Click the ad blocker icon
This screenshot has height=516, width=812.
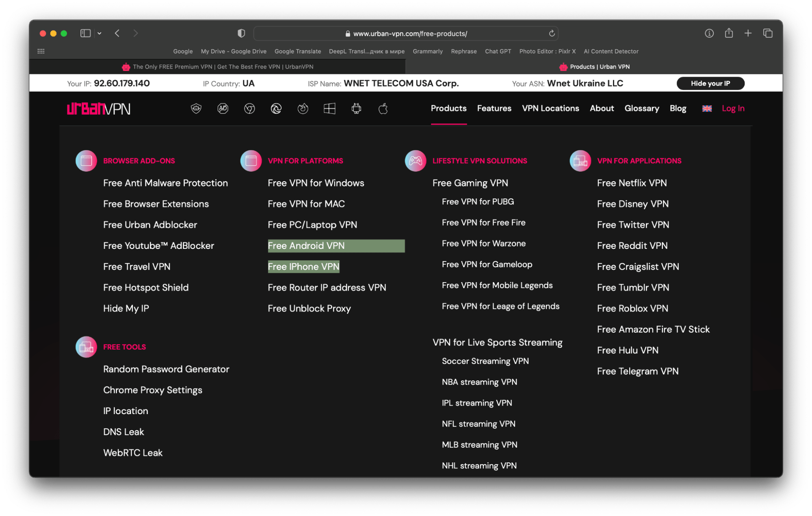pos(223,108)
